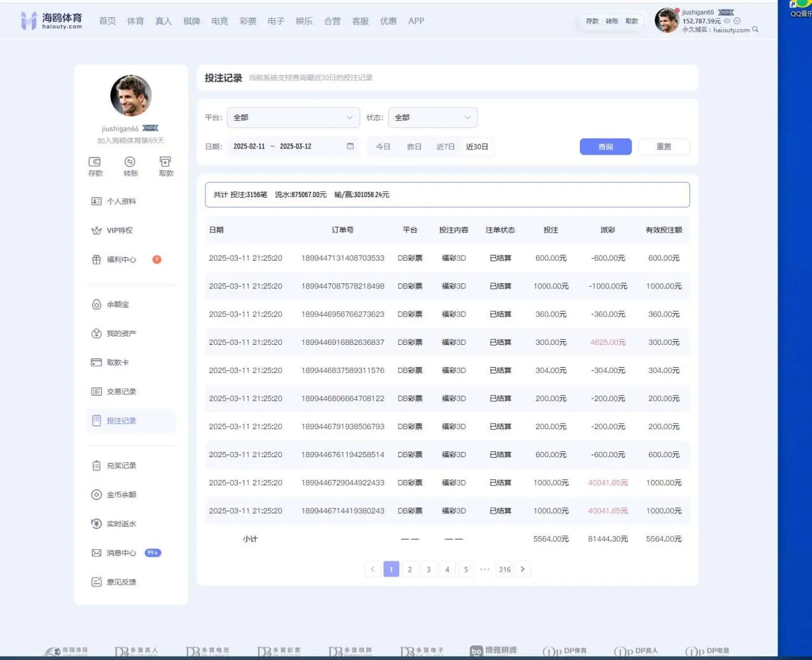Open the 彩票 lottery menu in top navigation
Viewport: 812px width, 660px height.
(x=248, y=21)
